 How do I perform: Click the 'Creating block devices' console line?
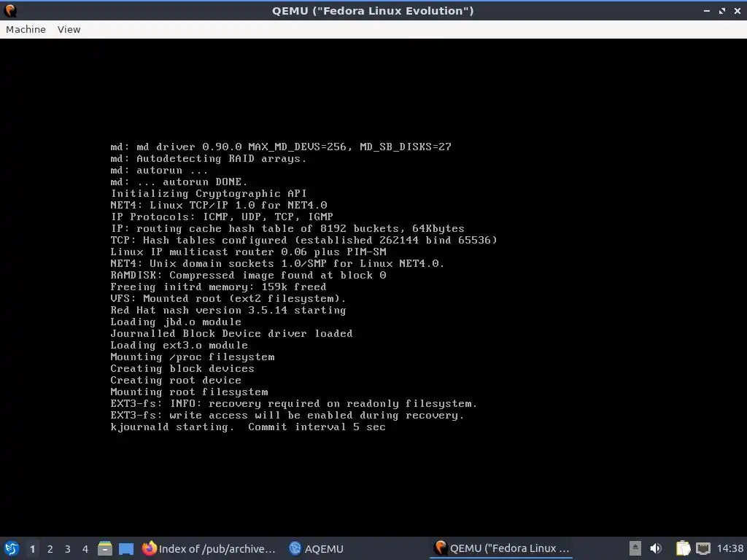[182, 368]
